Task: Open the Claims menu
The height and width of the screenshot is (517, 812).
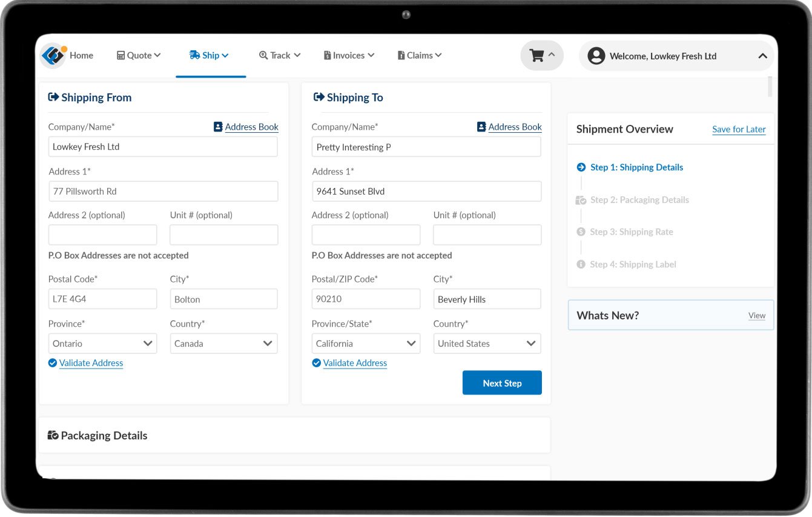Action: click(x=420, y=55)
